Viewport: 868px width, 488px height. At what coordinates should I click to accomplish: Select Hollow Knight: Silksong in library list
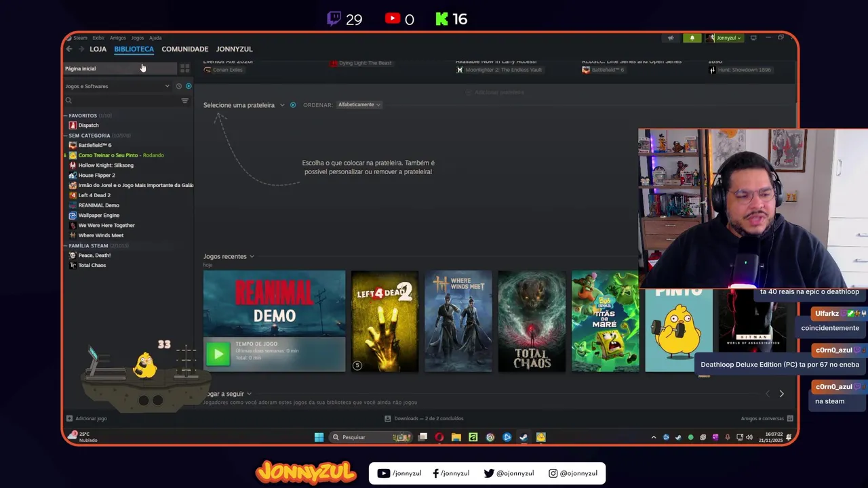point(106,165)
